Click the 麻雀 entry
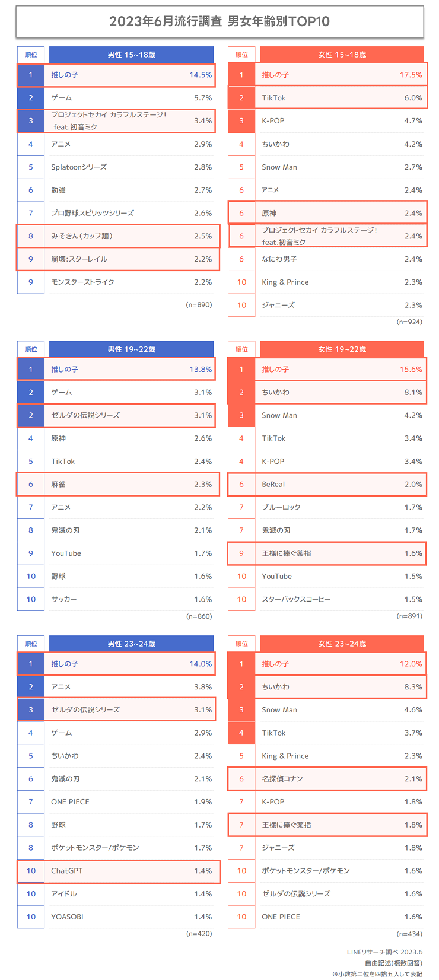Screen dimensions: 439x980 pos(119,484)
